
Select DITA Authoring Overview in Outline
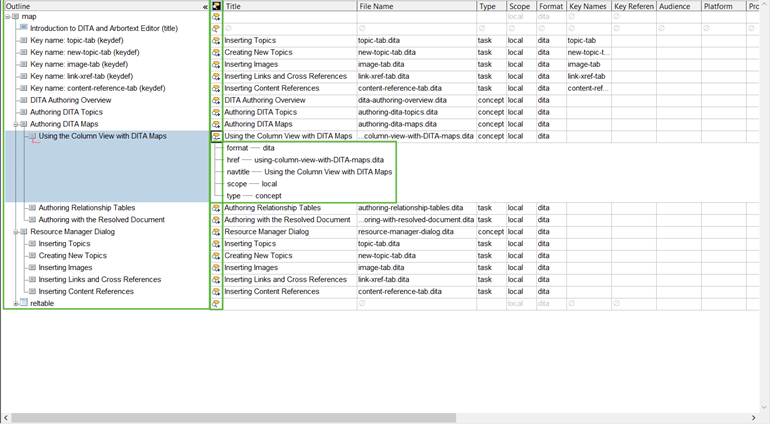click(x=71, y=100)
